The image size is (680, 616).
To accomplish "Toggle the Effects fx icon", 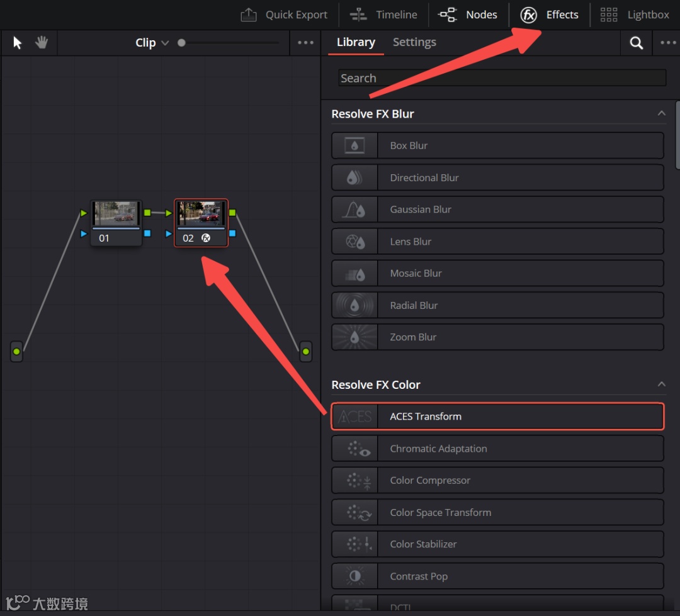I will pyautogui.click(x=528, y=14).
